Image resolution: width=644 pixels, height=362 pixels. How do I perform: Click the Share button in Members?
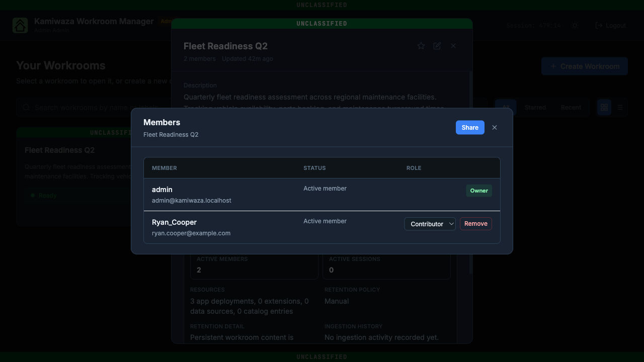click(x=470, y=128)
